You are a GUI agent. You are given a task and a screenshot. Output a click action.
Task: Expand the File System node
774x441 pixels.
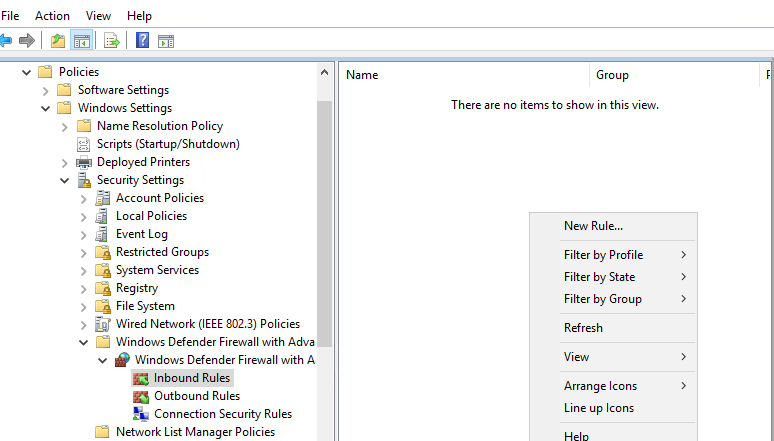pyautogui.click(x=83, y=307)
